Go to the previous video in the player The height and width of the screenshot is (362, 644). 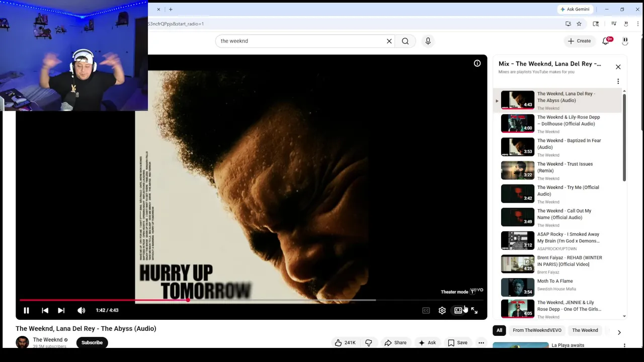coord(45,310)
